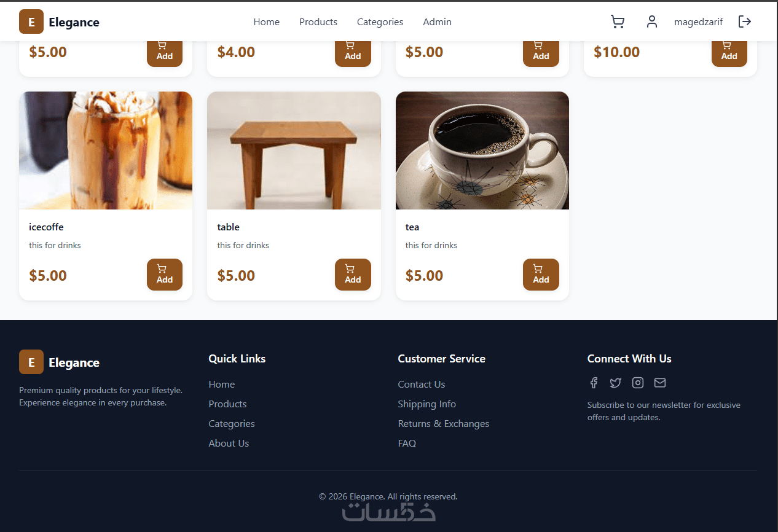
Task: Open the Twitter icon in footer
Action: (616, 383)
